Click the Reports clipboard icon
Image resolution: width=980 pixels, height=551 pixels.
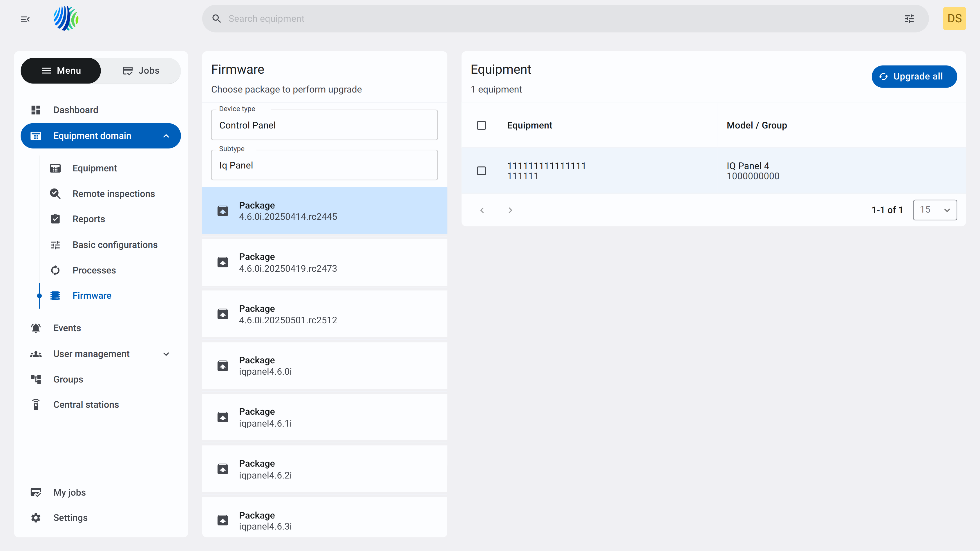click(55, 219)
